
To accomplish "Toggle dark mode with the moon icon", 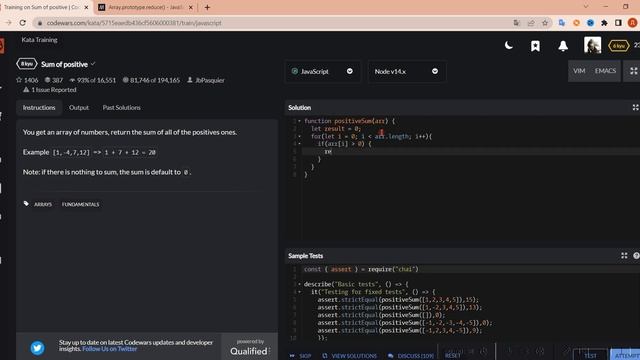I will point(509,45).
